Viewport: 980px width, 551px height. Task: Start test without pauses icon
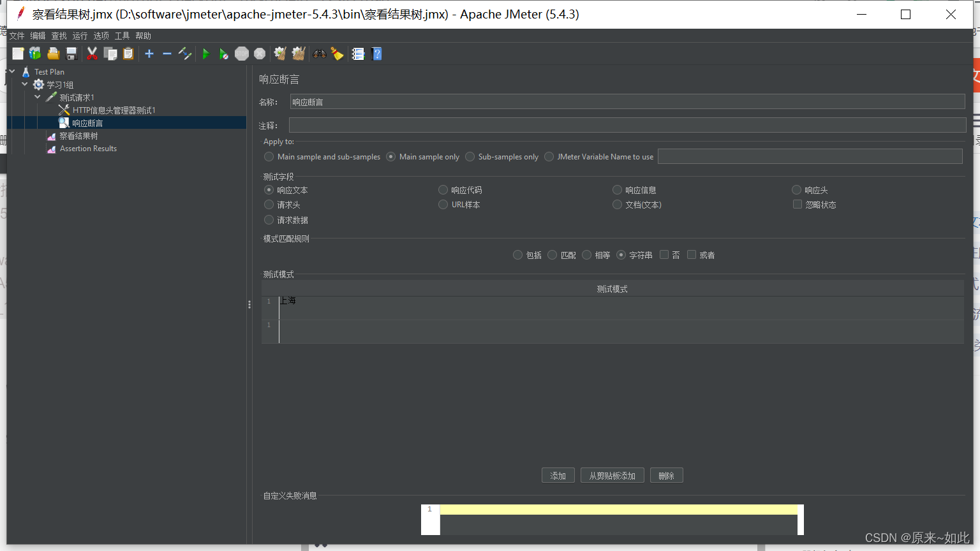pyautogui.click(x=223, y=54)
